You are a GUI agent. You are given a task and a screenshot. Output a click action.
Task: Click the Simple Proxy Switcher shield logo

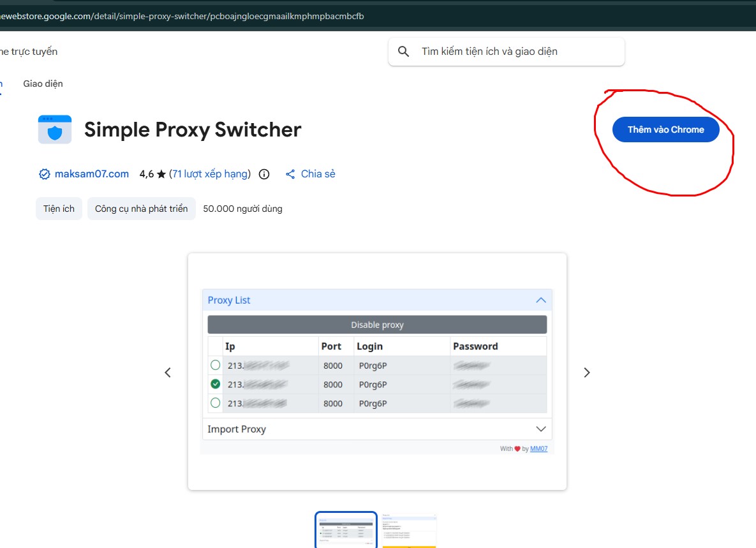[x=55, y=130]
